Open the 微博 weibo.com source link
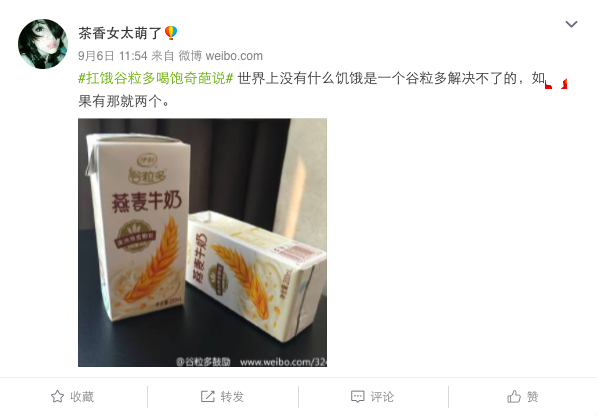Screen dimensions: 597x416 tap(220, 56)
